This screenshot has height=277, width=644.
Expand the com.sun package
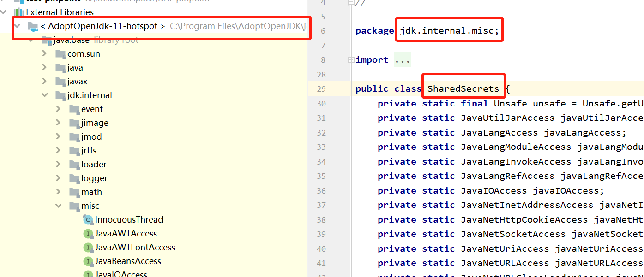tap(44, 53)
